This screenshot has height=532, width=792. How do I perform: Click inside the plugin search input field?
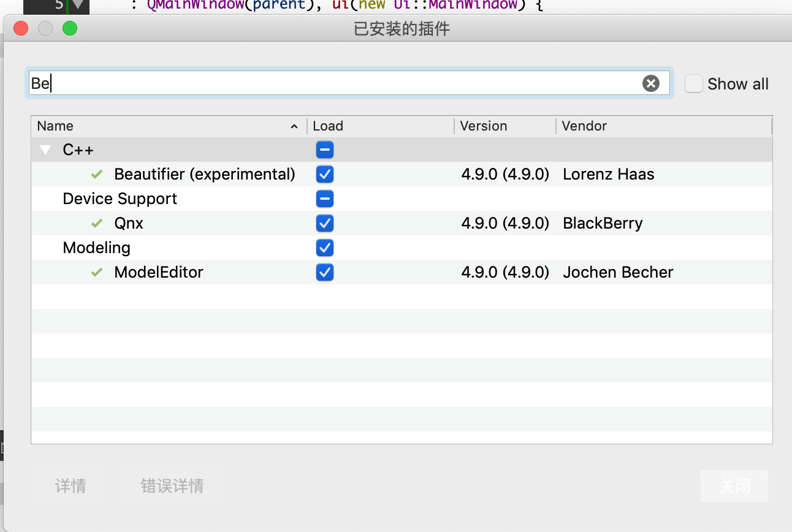pos(307,83)
